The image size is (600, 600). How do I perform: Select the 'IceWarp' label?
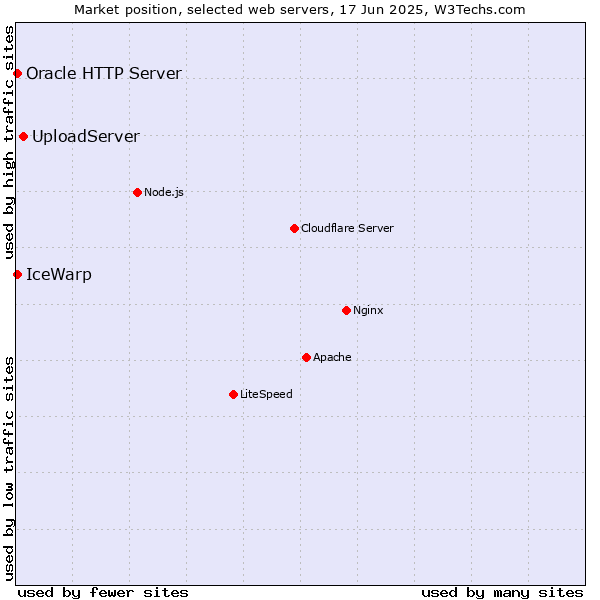[59, 274]
